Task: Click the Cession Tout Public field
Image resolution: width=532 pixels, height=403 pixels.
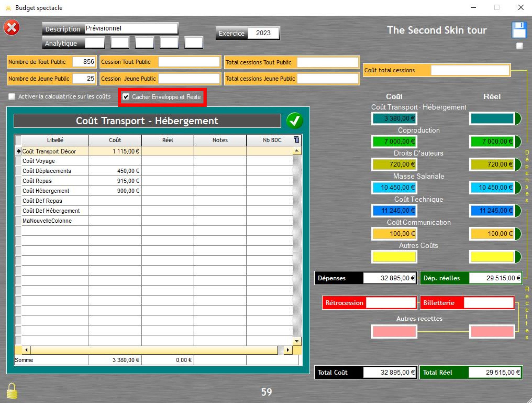Action: 189,62
